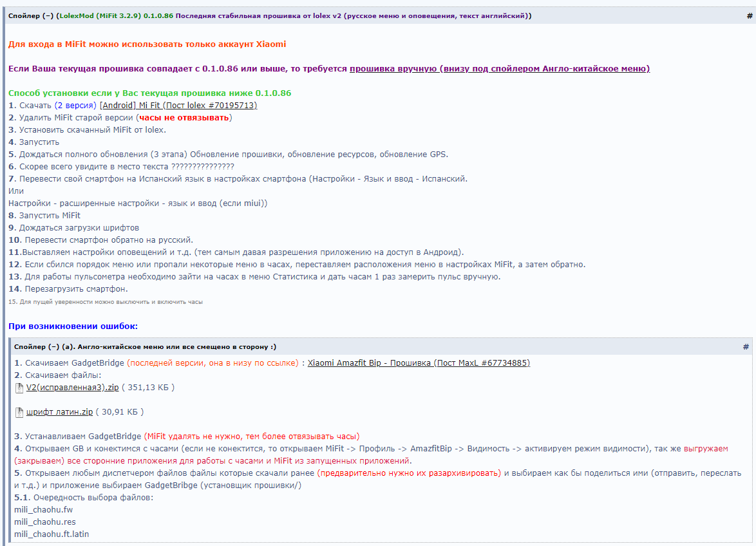Click the # anchor of the LolexMod spoiler header
The width and height of the screenshot is (756, 546).
(x=750, y=16)
